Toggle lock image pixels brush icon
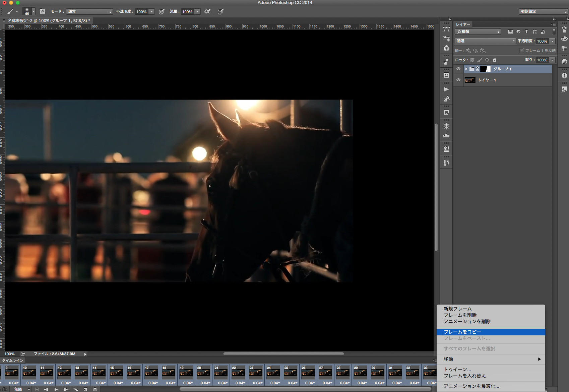Viewport: 569px width, 392px height. [x=480, y=60]
